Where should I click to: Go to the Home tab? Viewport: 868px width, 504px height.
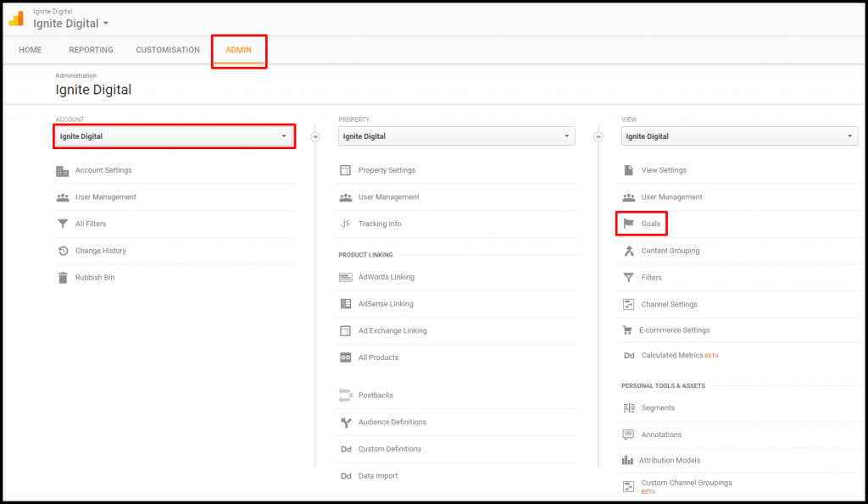(31, 50)
